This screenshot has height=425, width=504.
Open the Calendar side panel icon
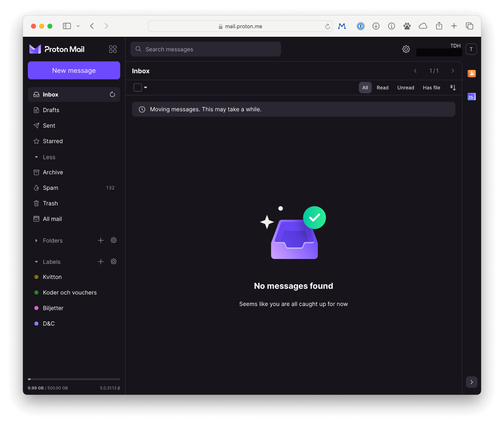point(471,97)
